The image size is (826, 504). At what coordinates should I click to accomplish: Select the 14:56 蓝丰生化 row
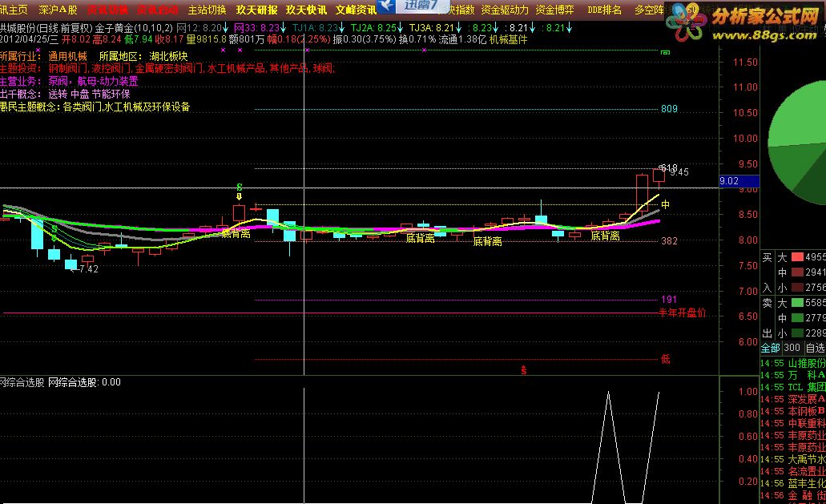tap(793, 483)
